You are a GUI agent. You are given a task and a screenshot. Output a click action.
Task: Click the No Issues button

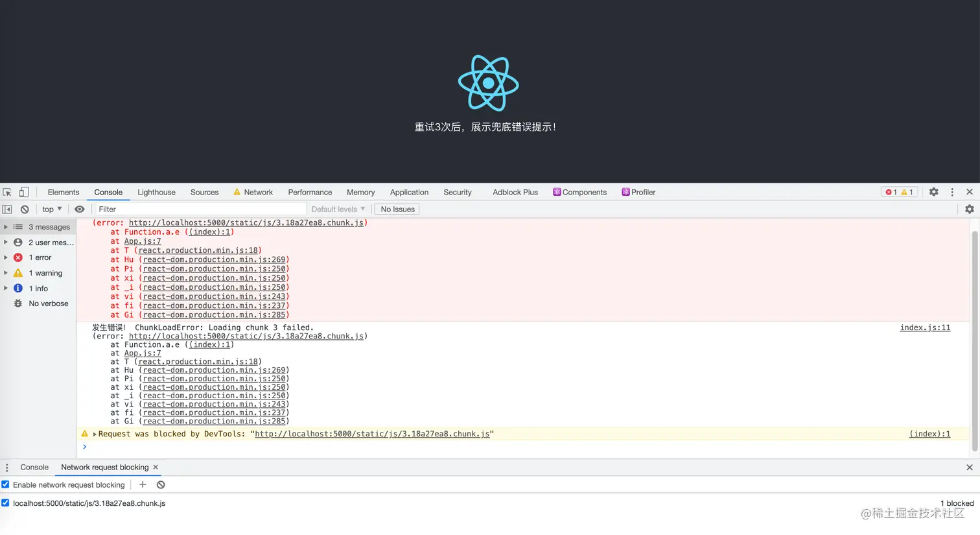click(x=397, y=209)
